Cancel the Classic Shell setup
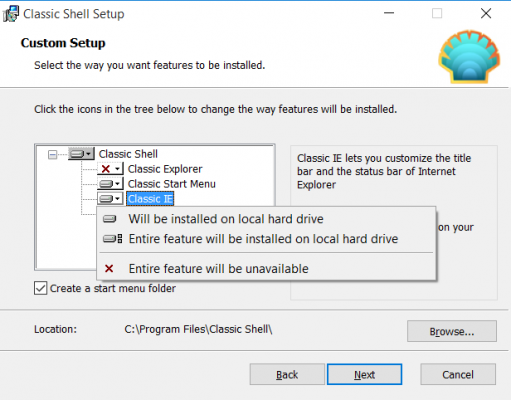 pos(458,374)
